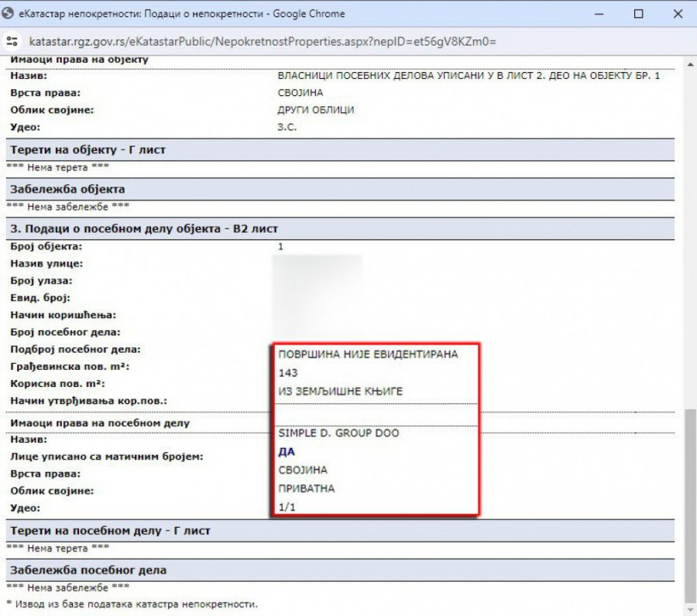Image resolution: width=697 pixels, height=616 pixels.
Task: Click the 'Подаци о посебном делу објекта' header
Action: [143, 228]
